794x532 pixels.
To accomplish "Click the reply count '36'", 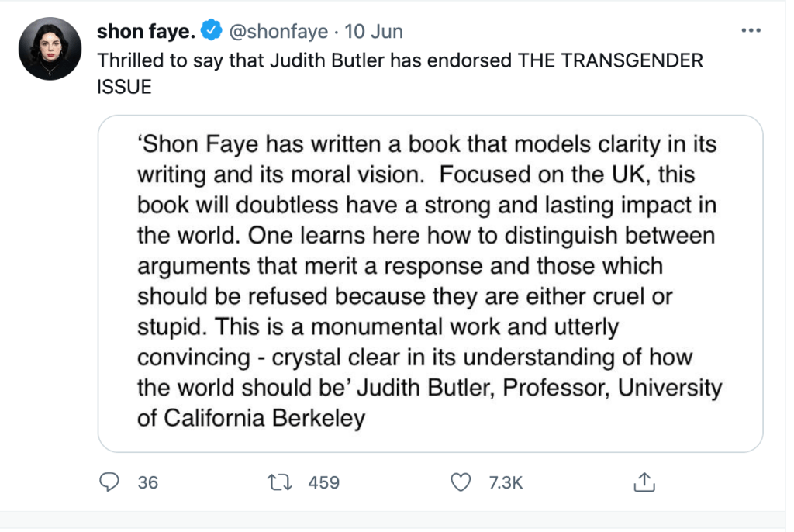I will [147, 482].
